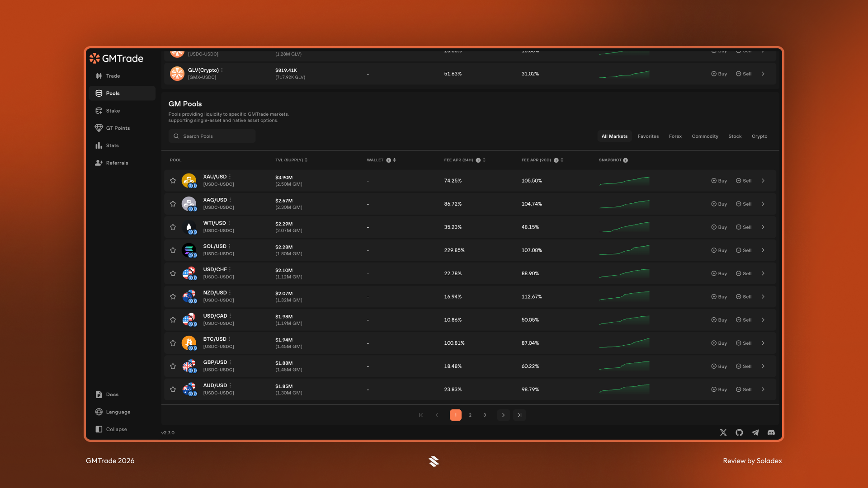This screenshot has height=488, width=868.
Task: Jump to the last page arrow
Action: click(x=519, y=415)
